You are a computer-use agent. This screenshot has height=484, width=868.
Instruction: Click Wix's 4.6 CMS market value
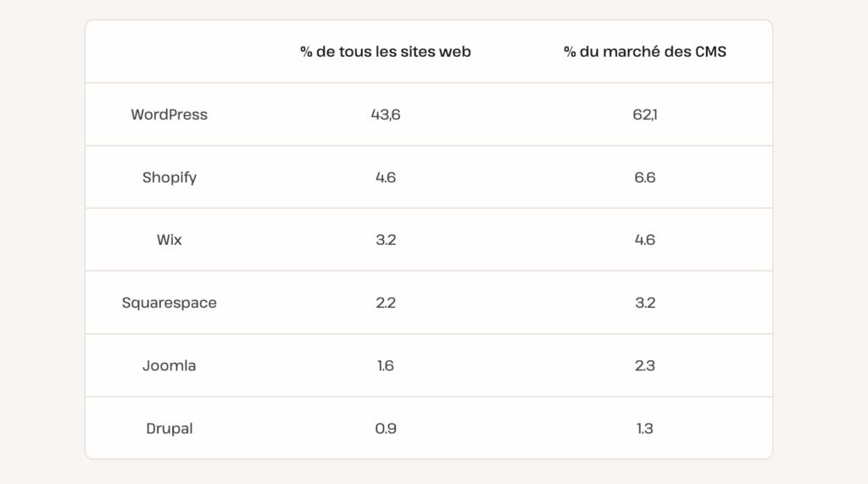click(x=644, y=240)
